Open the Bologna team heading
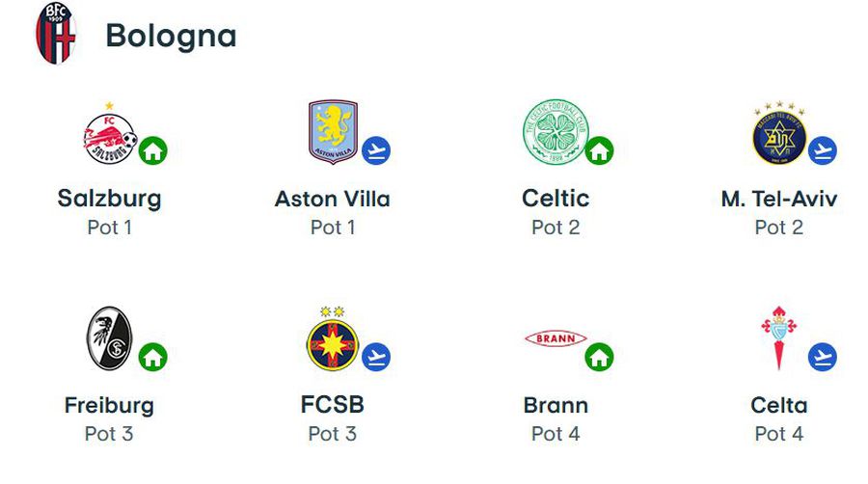The image size is (868, 484). [171, 37]
